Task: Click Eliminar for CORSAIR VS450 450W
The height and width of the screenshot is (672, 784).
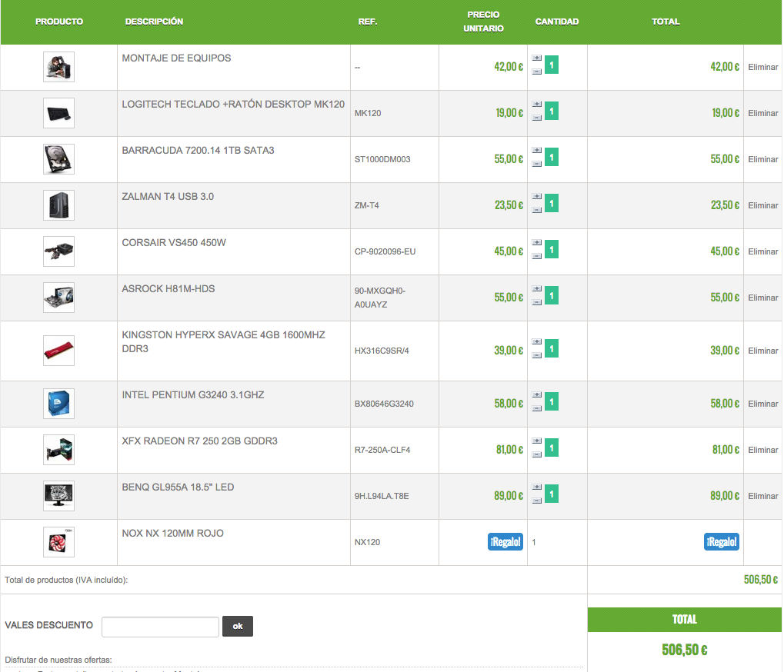Action: tap(763, 251)
